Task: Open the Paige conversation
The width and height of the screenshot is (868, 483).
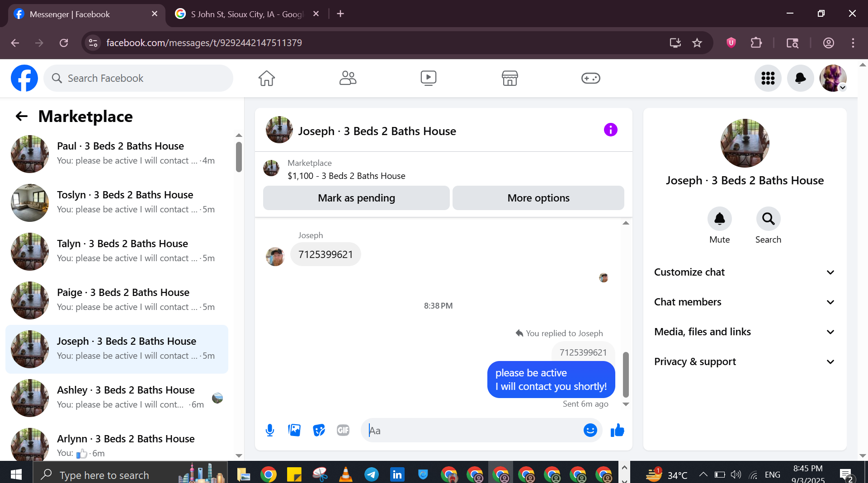Action: click(117, 300)
